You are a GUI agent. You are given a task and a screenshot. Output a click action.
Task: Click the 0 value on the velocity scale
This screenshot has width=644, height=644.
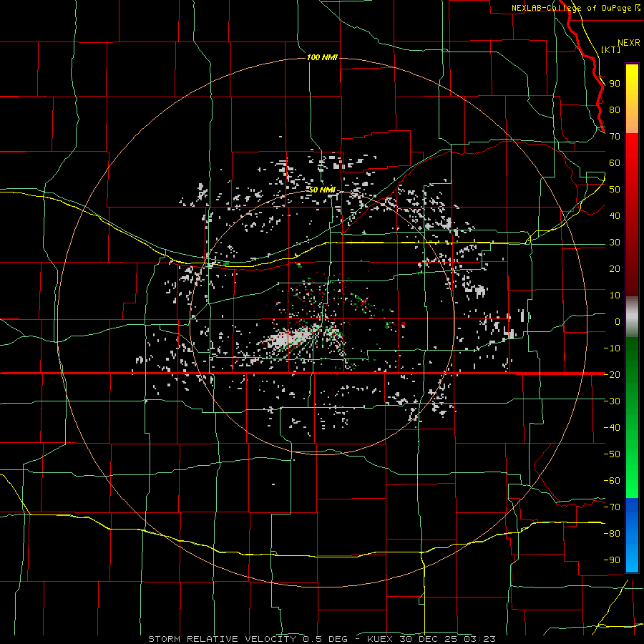(x=618, y=321)
